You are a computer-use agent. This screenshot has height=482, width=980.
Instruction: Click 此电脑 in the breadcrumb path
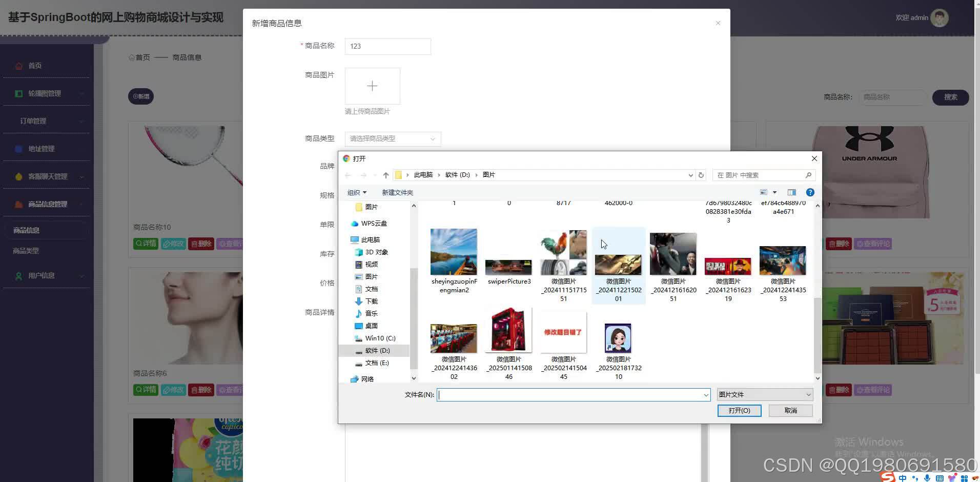pos(423,175)
